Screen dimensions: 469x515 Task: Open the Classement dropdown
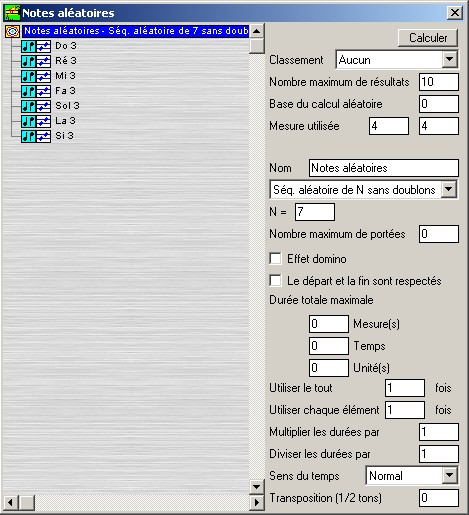pyautogui.click(x=449, y=60)
